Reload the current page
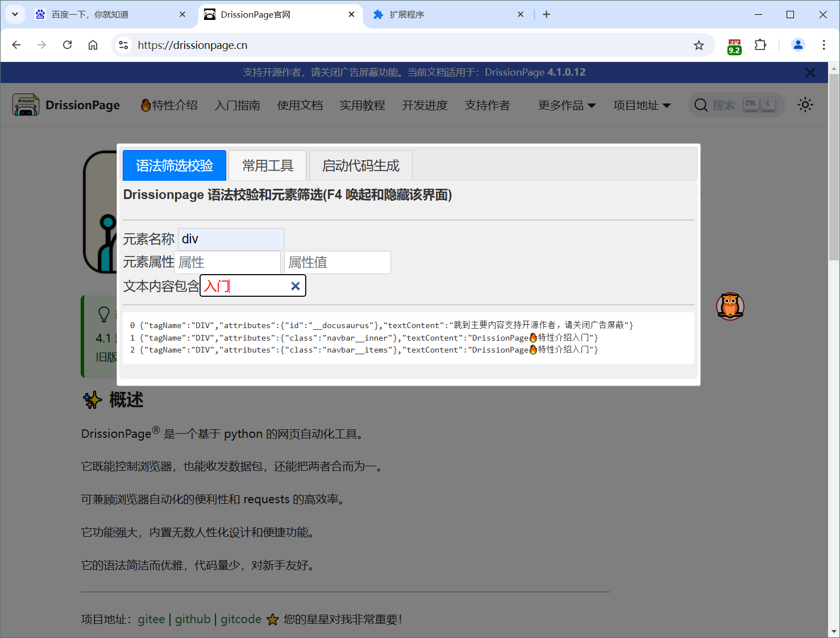The image size is (840, 638). click(67, 45)
